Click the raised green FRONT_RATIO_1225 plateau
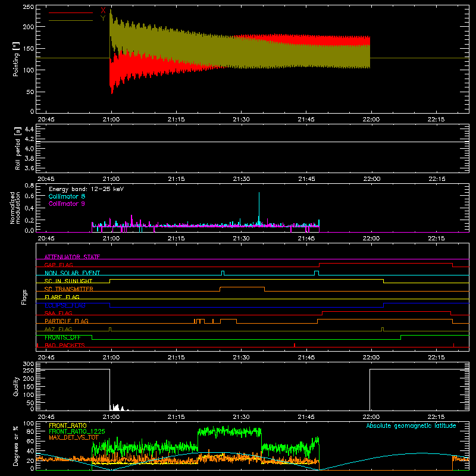The height and width of the screenshot is (476, 476). pyautogui.click(x=230, y=431)
